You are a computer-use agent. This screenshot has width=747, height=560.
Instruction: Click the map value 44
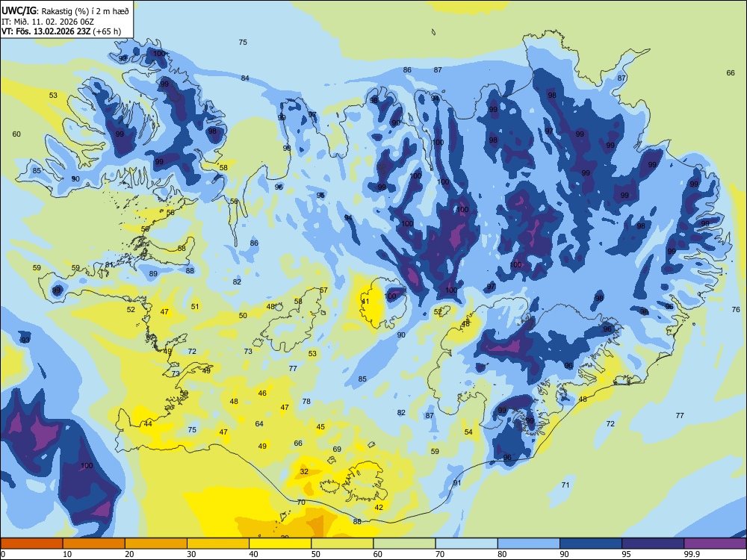pyautogui.click(x=148, y=423)
